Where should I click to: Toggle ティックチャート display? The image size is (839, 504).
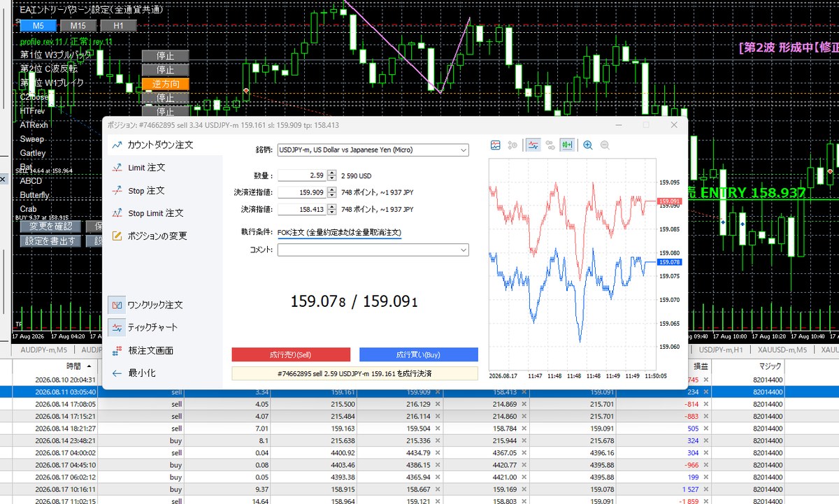point(143,327)
